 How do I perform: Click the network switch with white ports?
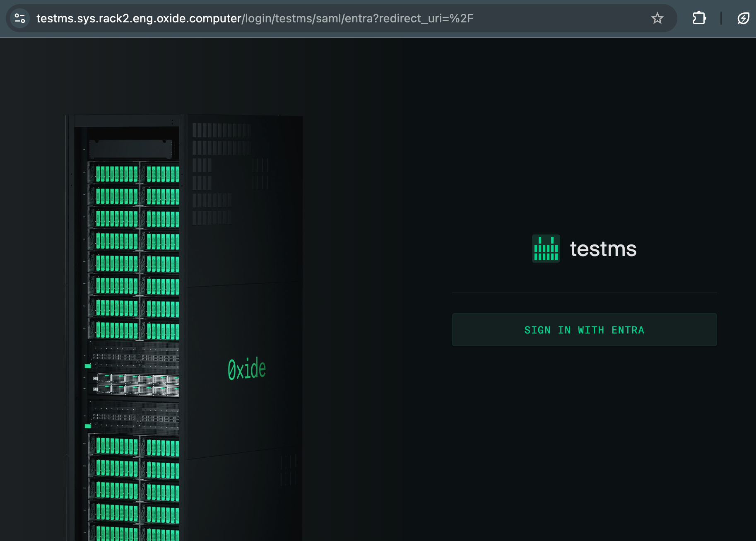pyautogui.click(x=137, y=384)
